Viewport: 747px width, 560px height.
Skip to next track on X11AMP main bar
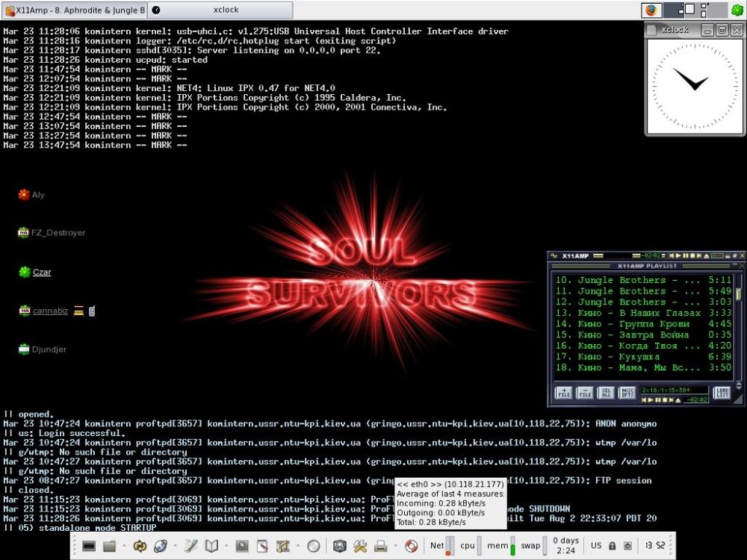pyautogui.click(x=699, y=256)
